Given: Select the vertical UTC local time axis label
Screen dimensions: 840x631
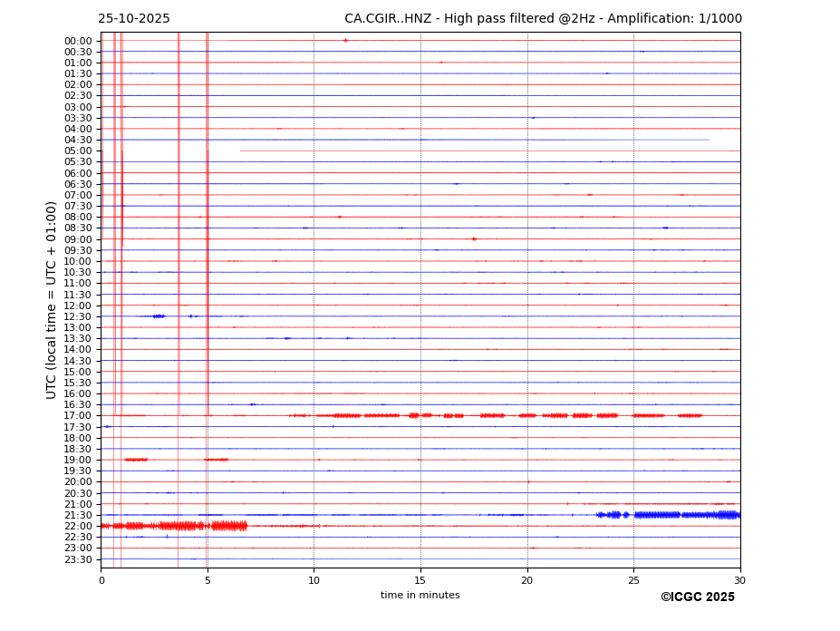Looking at the screenshot, I should (52, 300).
